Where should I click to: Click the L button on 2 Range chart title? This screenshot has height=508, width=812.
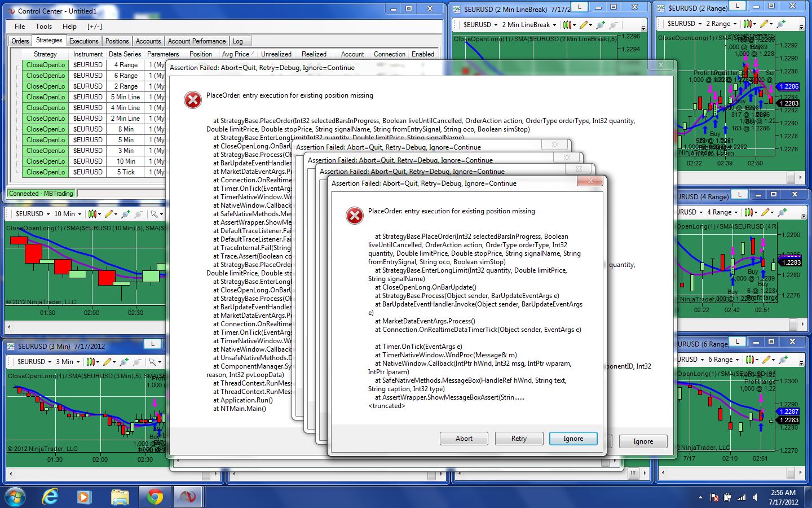click(736, 6)
